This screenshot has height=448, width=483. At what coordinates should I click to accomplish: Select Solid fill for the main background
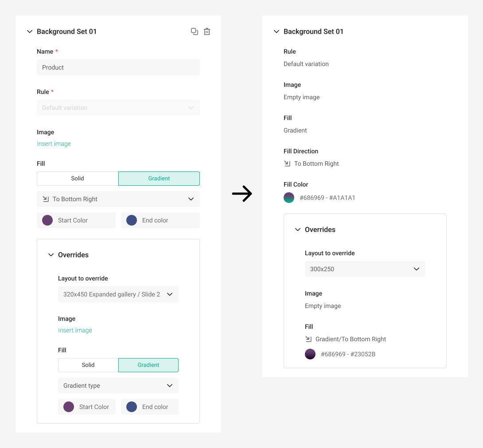pos(78,179)
